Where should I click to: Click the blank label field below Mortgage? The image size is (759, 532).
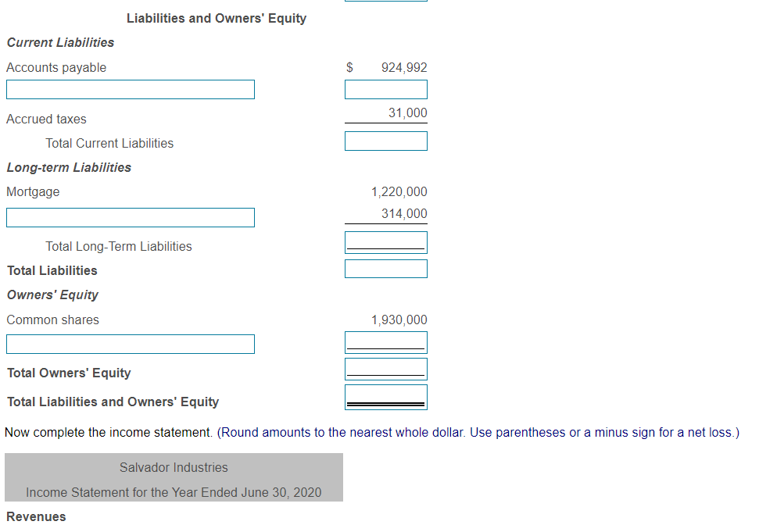tap(130, 217)
